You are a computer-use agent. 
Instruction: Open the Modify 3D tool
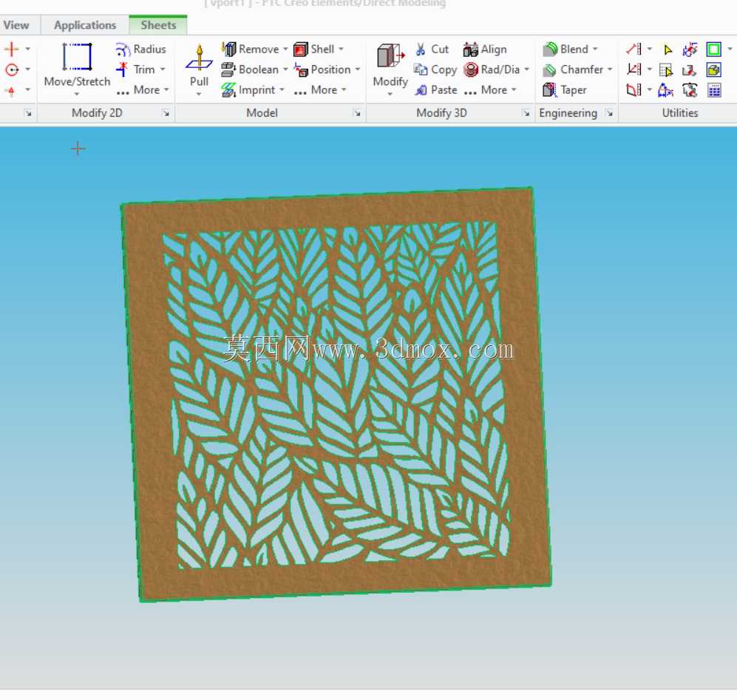[x=390, y=69]
